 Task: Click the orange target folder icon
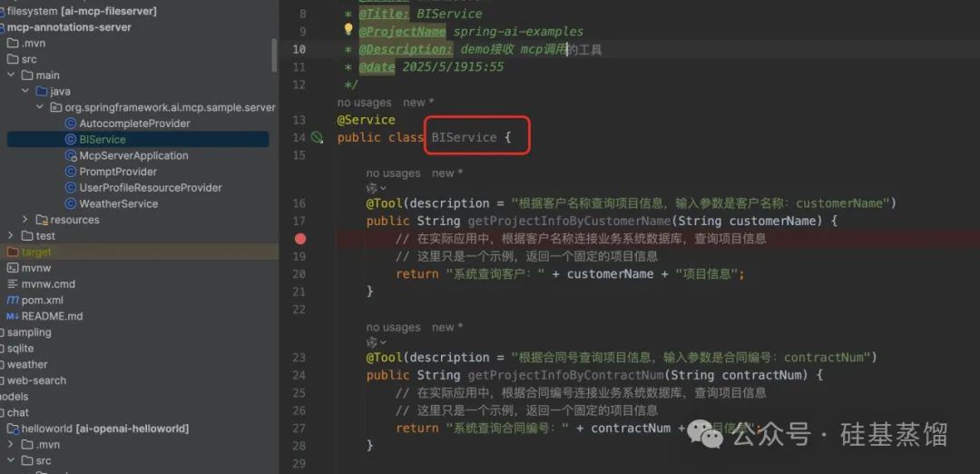click(13, 252)
